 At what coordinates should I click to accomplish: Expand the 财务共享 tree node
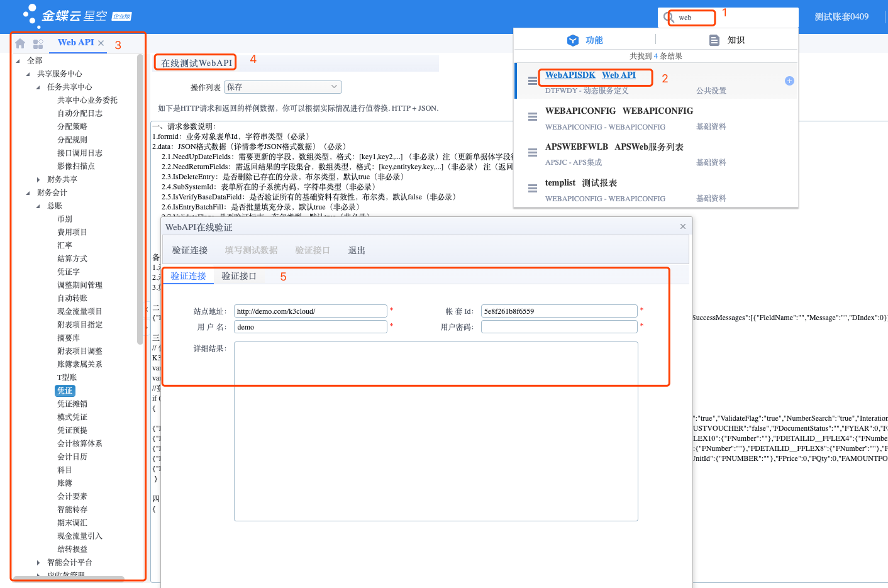click(x=38, y=180)
